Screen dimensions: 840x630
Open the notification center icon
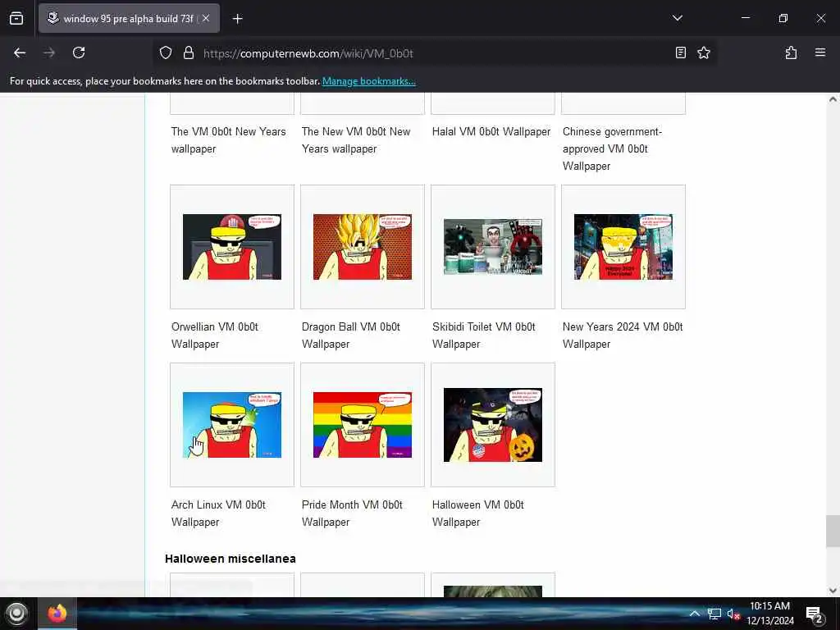pos(814,614)
